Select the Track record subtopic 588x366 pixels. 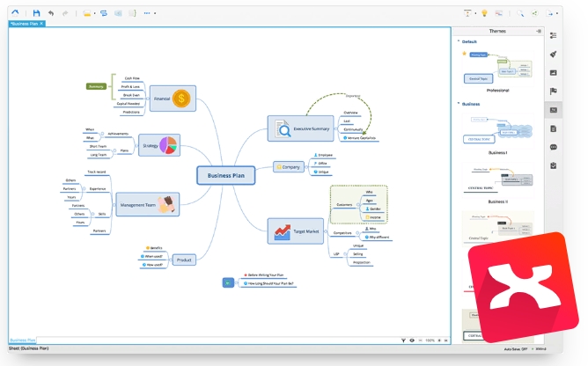[x=96, y=172]
